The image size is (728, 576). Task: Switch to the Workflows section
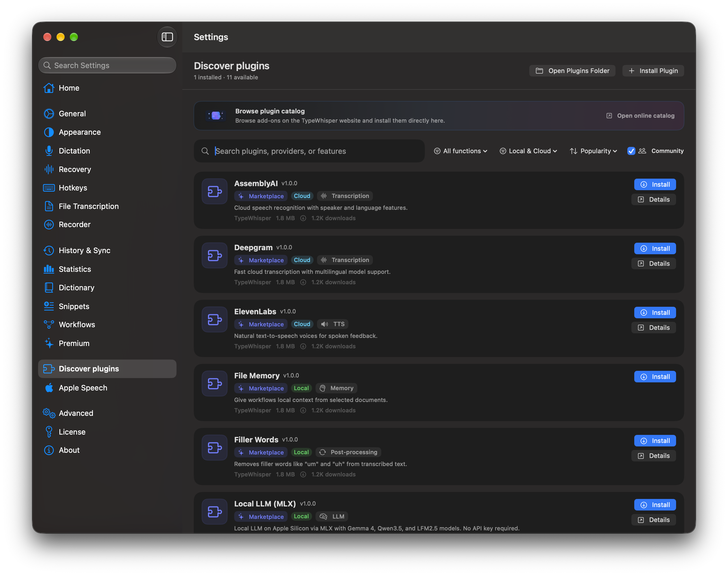(x=107, y=325)
